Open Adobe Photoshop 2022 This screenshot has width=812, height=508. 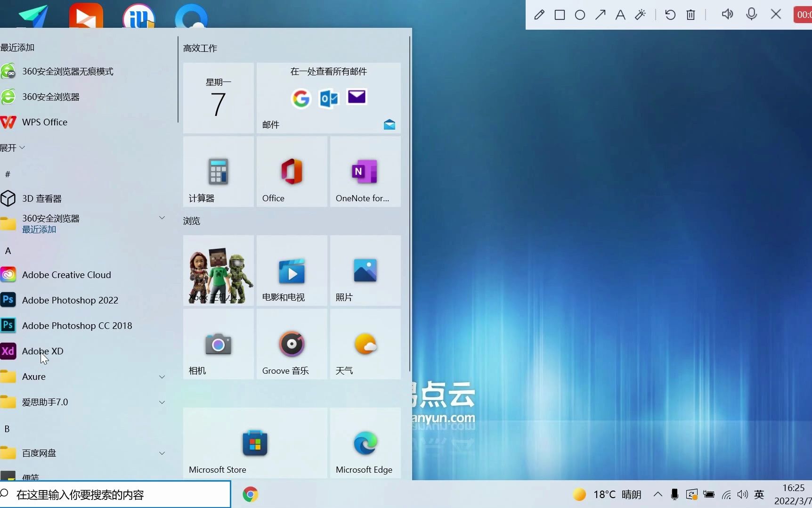tap(88, 300)
